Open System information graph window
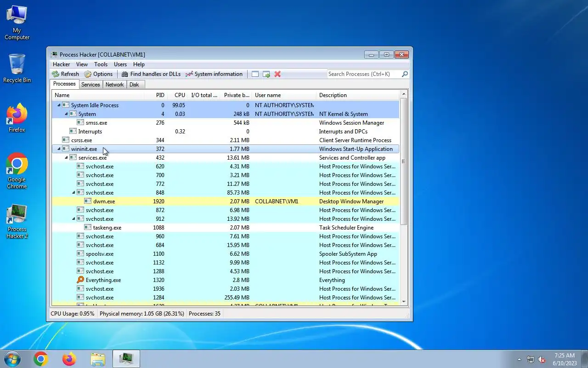Image resolution: width=588 pixels, height=368 pixels. coord(214,74)
